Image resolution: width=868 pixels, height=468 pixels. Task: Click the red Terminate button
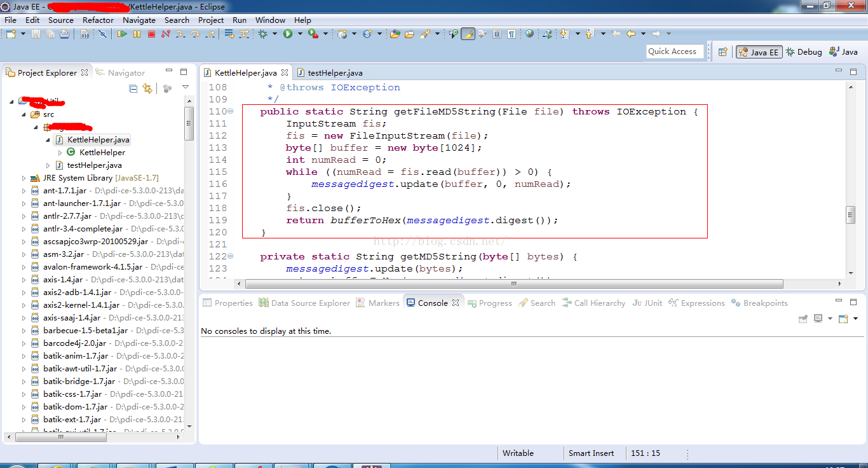pyautogui.click(x=151, y=34)
